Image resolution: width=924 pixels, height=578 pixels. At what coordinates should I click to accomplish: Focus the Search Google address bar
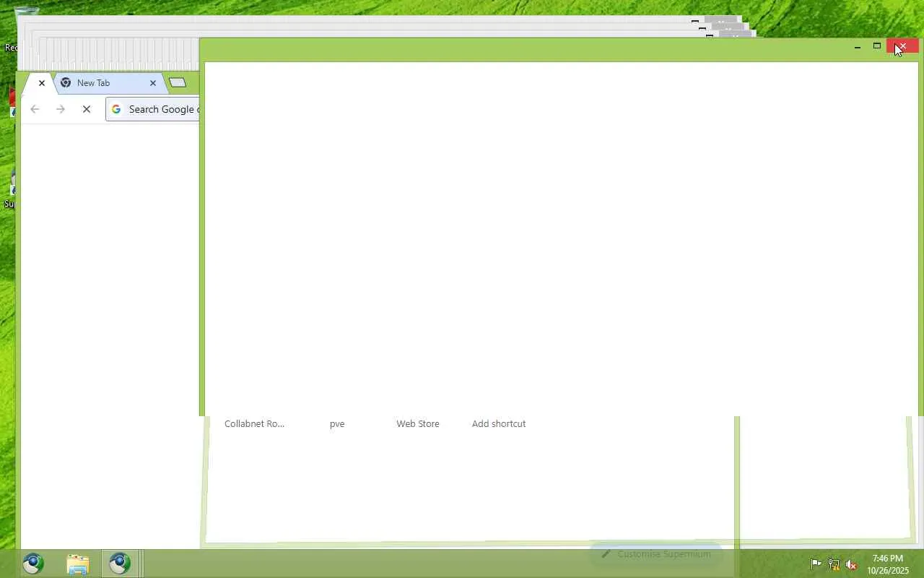click(153, 109)
